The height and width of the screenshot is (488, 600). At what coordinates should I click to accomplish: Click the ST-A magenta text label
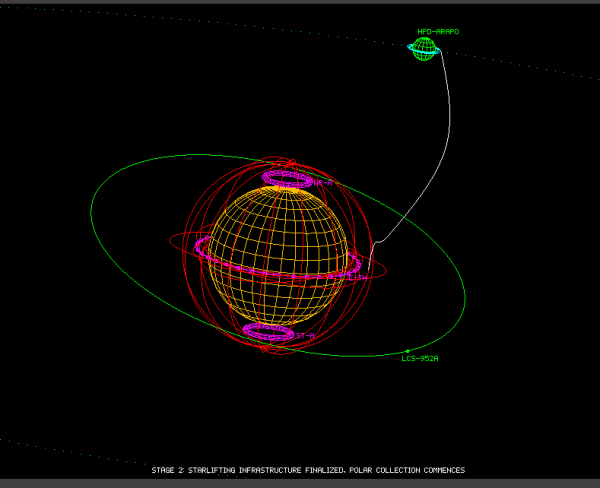tap(305, 336)
